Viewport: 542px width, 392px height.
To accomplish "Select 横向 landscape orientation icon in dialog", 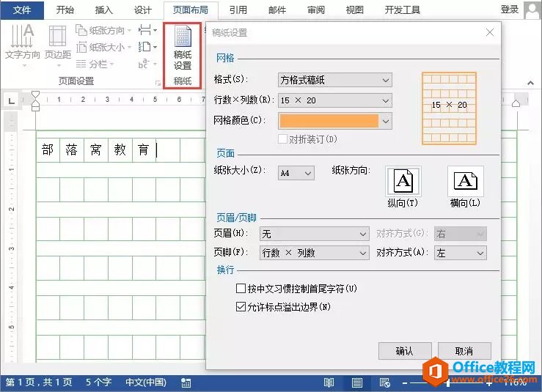I will pyautogui.click(x=465, y=181).
